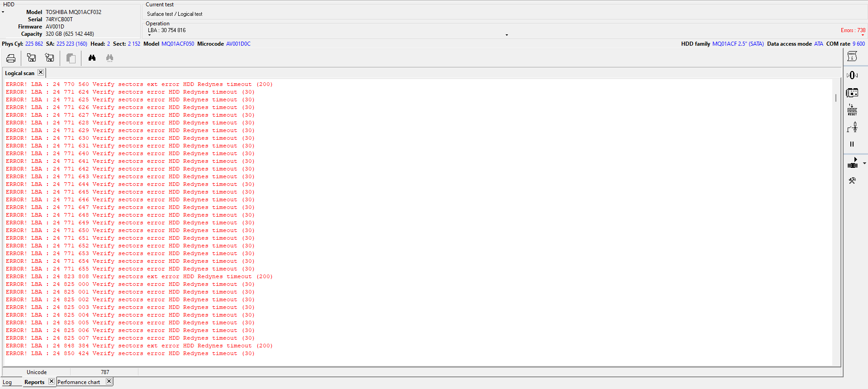Switch to the Log tab

[x=8, y=382]
